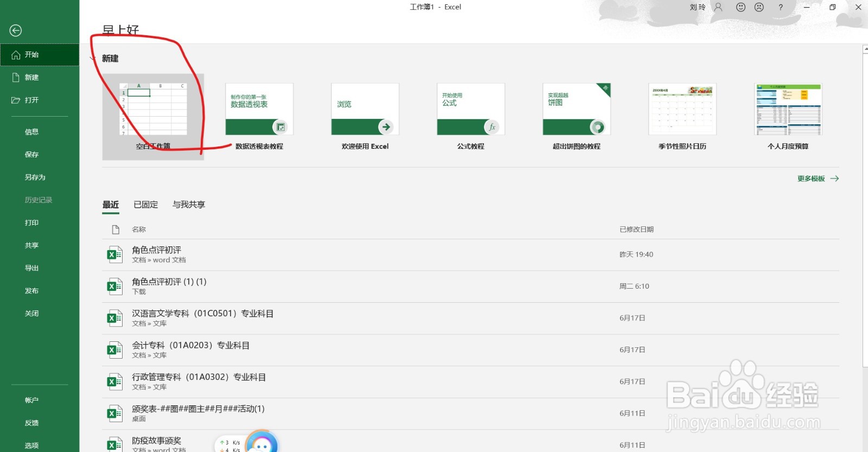Click the Excel icon beside 颁奖表
868x452 pixels.
coord(114,413)
